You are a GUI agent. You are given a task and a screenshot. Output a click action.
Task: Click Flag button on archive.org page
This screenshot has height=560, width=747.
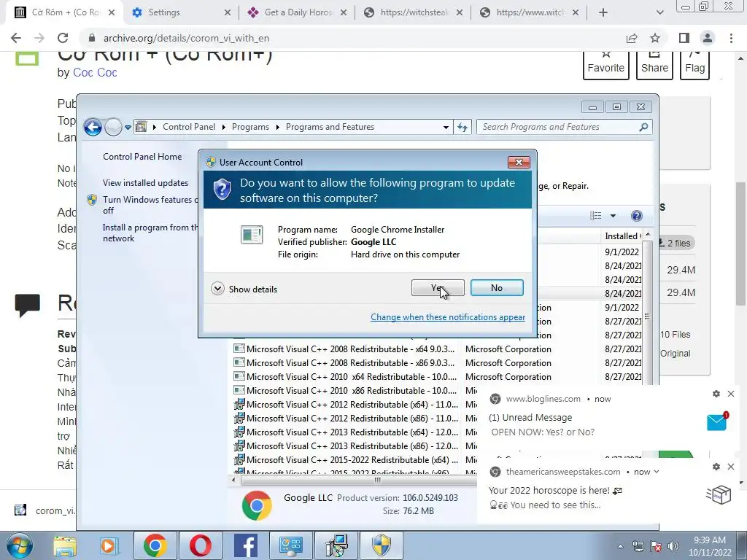[694, 65]
